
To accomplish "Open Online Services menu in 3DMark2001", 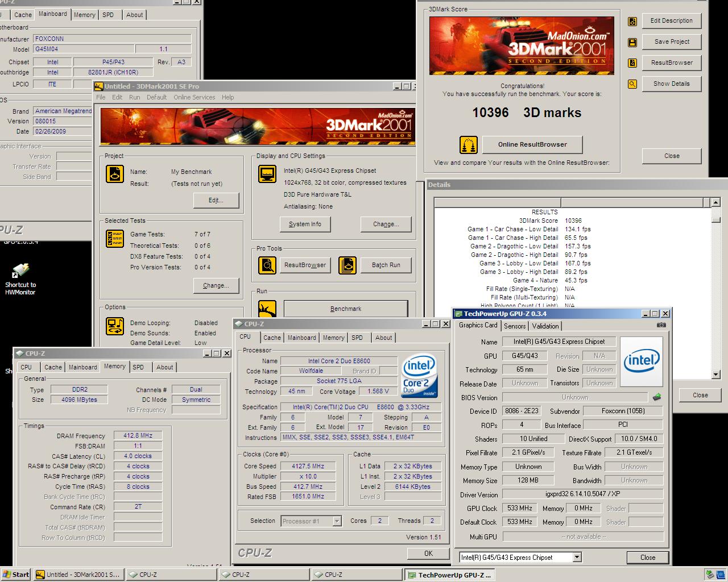I will [x=194, y=97].
